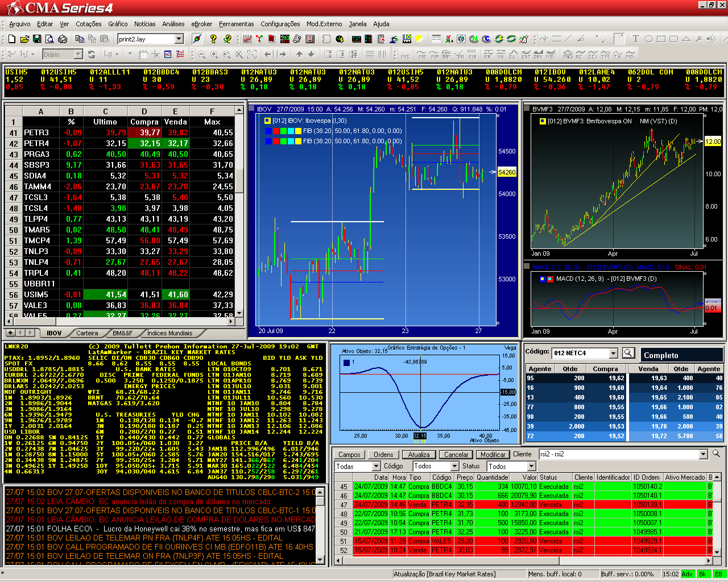Click the Save diskette icon
The height and width of the screenshot is (582, 728).
click(37, 39)
